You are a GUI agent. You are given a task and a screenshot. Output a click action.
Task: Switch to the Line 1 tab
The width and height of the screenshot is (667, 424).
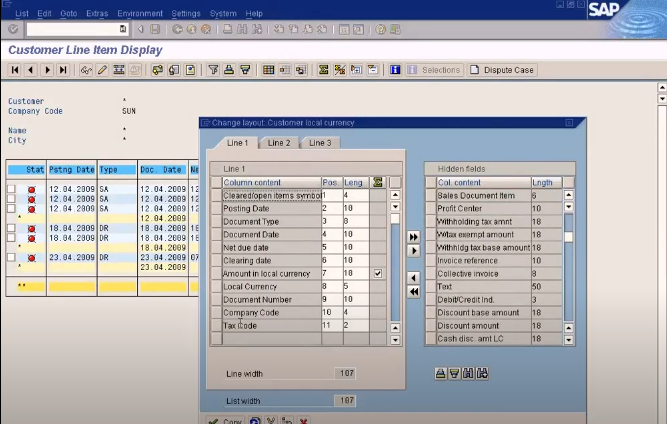237,143
